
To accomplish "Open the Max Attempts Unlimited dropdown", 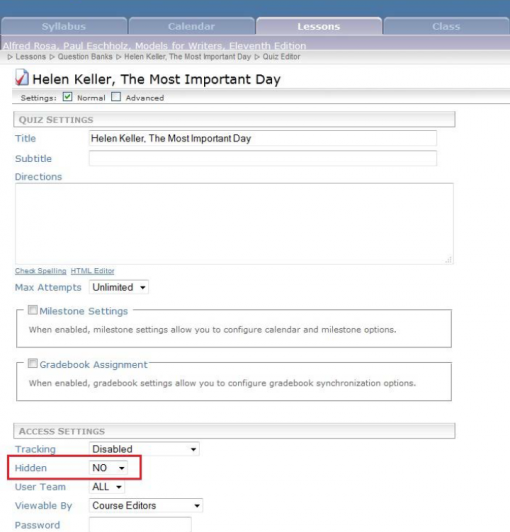I will [x=119, y=287].
